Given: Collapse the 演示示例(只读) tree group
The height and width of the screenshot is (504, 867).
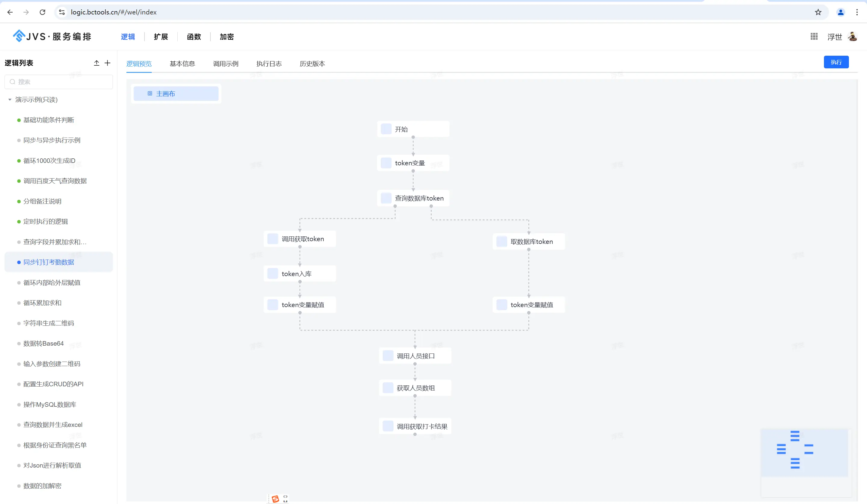Looking at the screenshot, I should [x=10, y=100].
